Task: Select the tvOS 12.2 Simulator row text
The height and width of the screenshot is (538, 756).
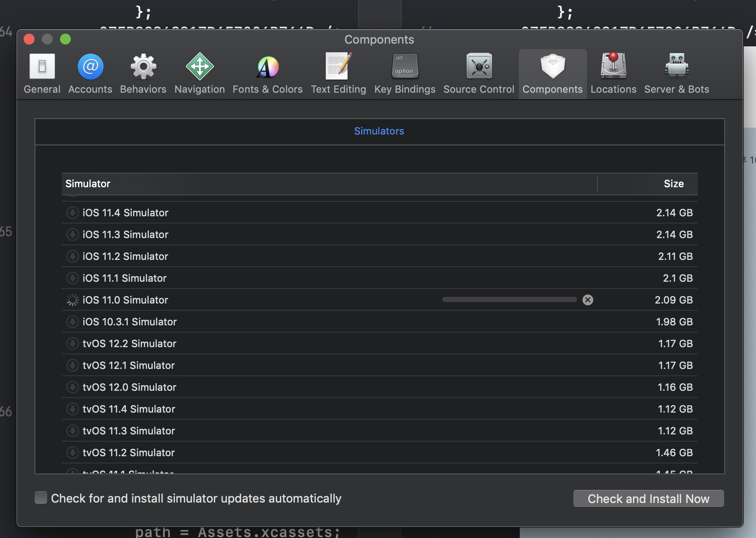Action: (x=129, y=344)
